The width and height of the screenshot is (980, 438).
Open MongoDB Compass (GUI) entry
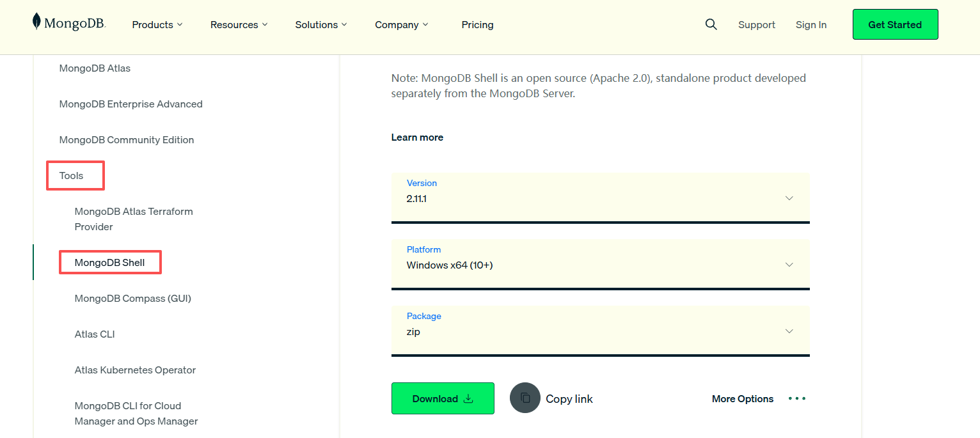133,299
